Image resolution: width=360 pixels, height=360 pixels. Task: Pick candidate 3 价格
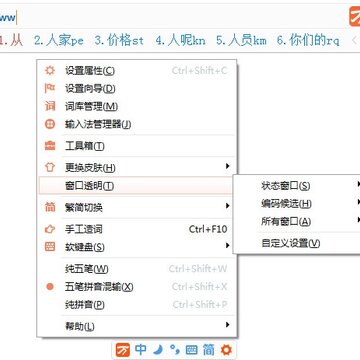119,41
